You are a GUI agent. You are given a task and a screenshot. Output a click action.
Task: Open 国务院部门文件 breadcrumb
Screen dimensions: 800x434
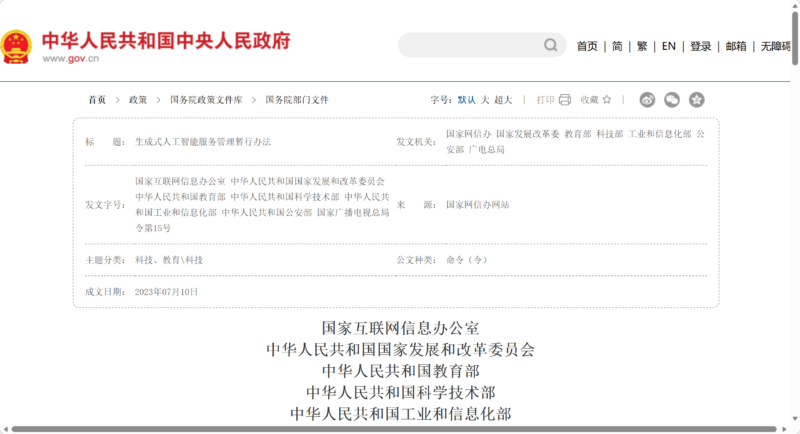click(297, 100)
